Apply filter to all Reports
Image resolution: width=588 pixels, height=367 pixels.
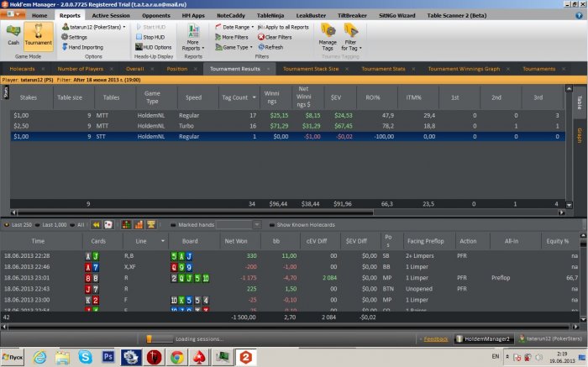284,27
